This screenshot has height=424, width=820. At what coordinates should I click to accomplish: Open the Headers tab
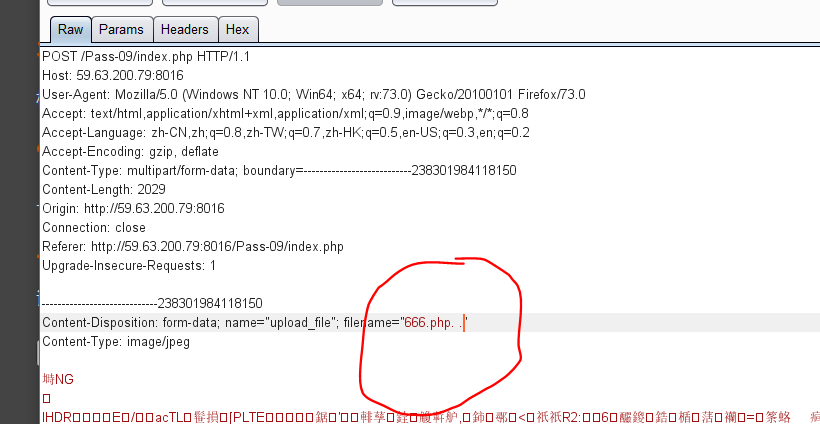click(x=185, y=29)
